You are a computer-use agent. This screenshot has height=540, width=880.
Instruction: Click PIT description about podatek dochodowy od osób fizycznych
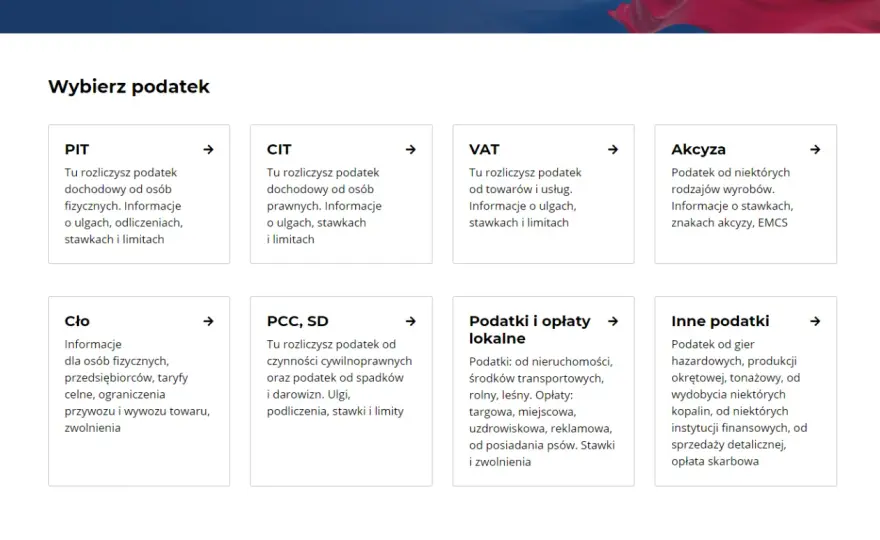tap(123, 205)
